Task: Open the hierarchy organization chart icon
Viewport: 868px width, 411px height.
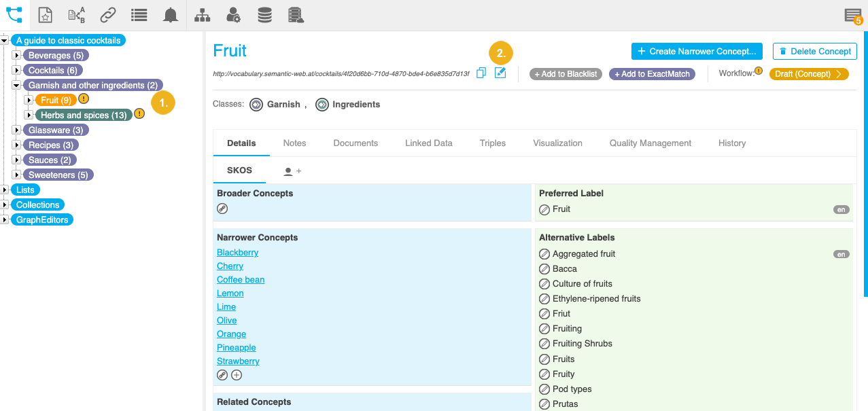Action: pyautogui.click(x=202, y=15)
